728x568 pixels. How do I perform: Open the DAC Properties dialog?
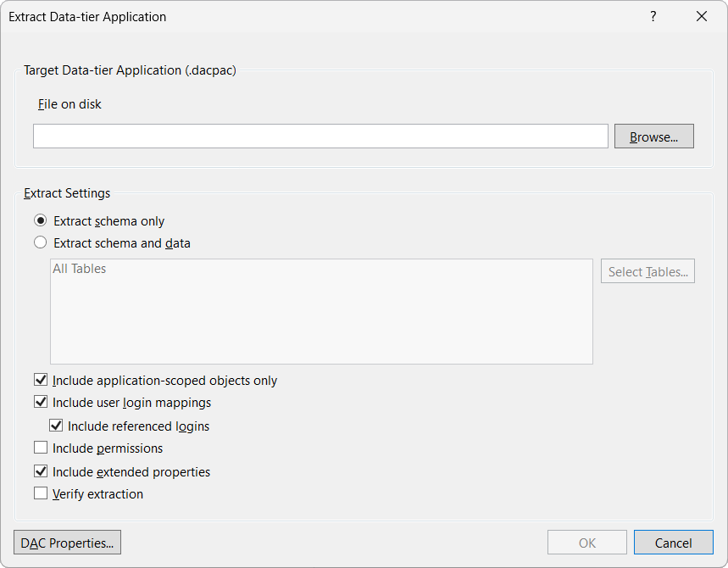pyautogui.click(x=67, y=542)
